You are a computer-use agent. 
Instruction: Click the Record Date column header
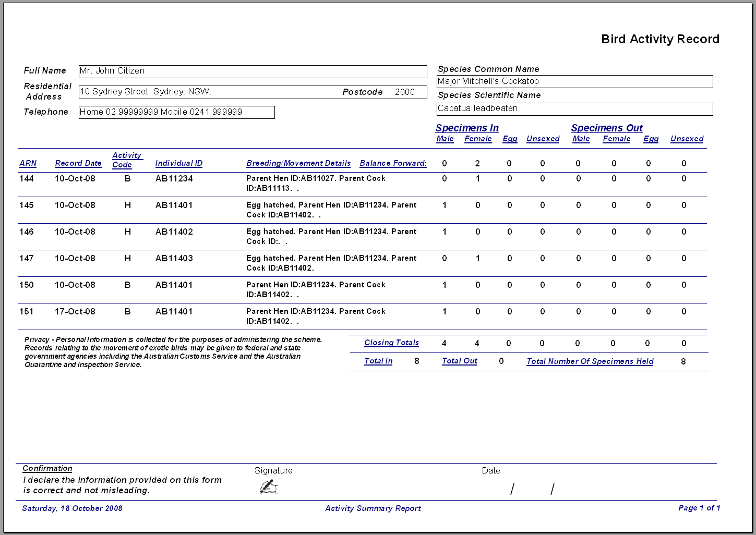pos(78,163)
